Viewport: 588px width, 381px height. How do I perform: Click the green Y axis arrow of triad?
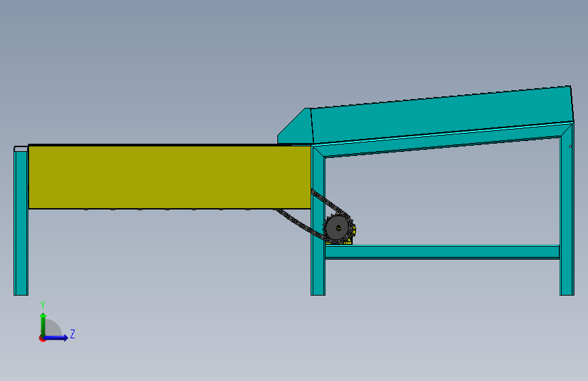pyautogui.click(x=43, y=324)
